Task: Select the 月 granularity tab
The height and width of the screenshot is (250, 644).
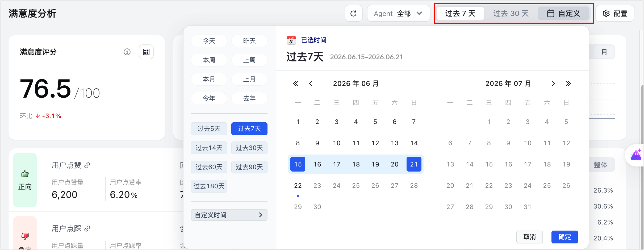Action: tap(604, 52)
